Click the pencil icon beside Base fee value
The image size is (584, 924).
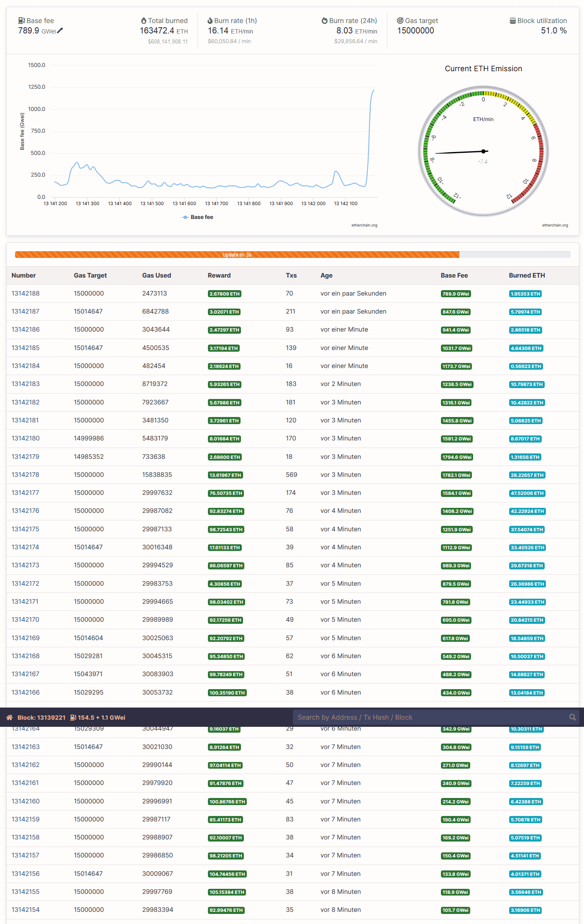point(60,31)
